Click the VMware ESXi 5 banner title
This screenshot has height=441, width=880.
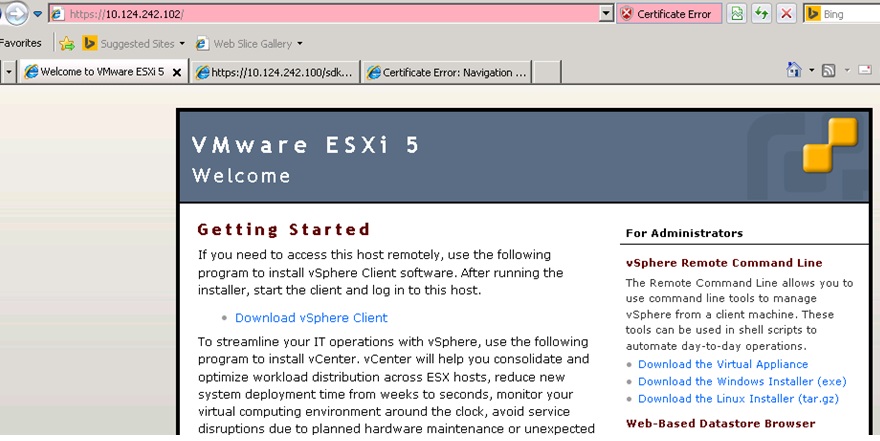point(305,145)
